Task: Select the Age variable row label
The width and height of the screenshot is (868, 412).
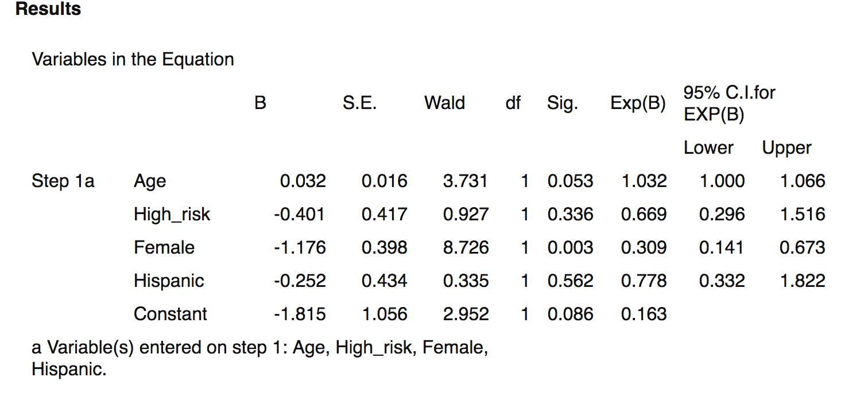Action: tap(150, 181)
